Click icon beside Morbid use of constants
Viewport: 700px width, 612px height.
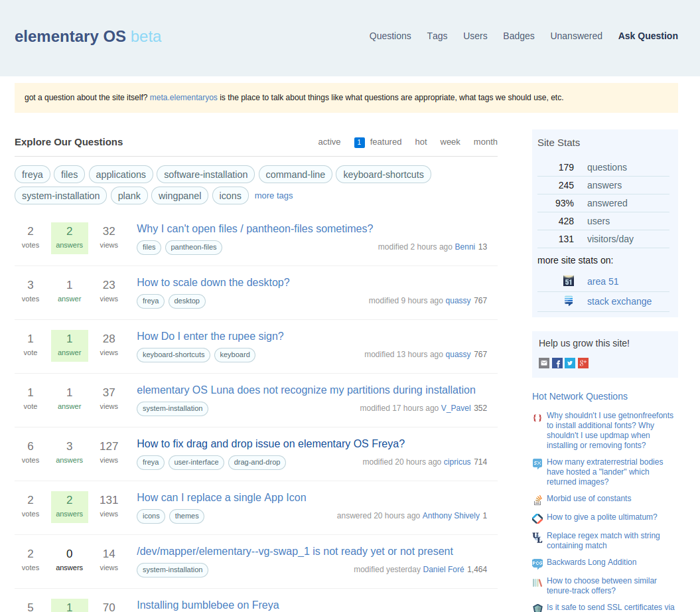tap(537, 500)
